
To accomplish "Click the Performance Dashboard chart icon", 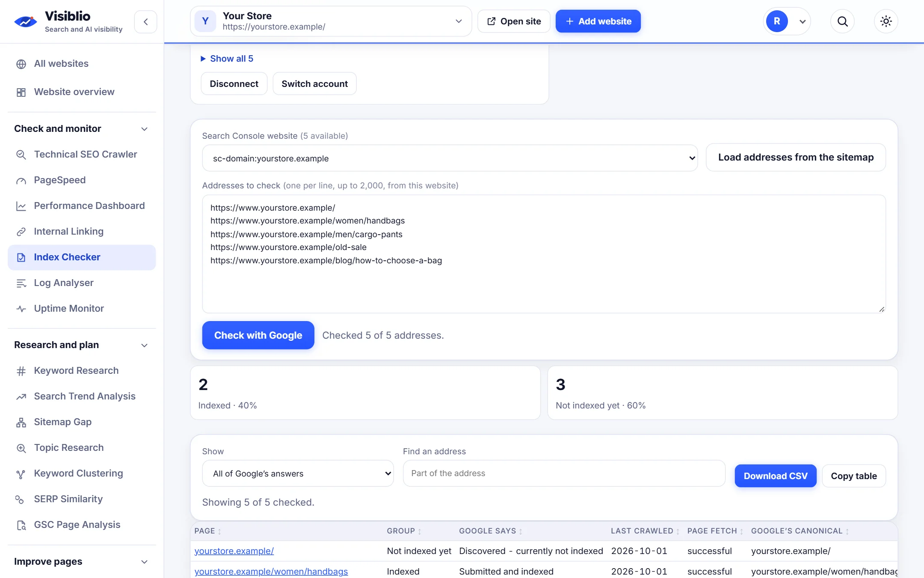I will pyautogui.click(x=21, y=206).
